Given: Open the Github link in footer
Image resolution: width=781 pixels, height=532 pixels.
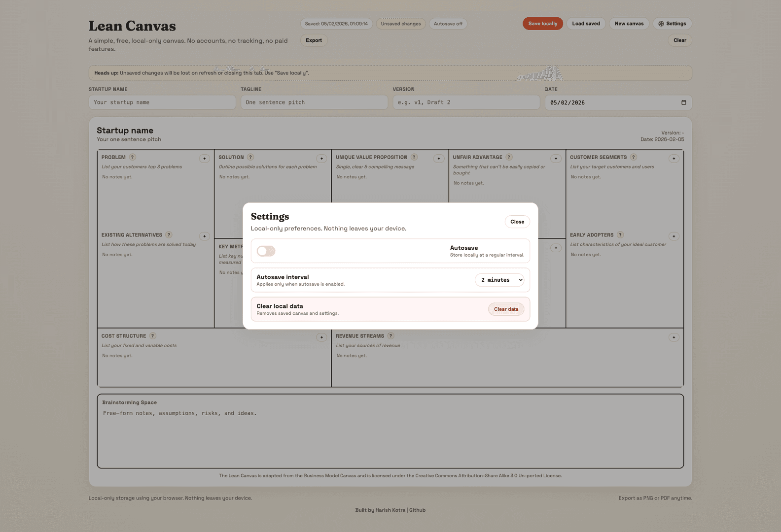Looking at the screenshot, I should [417, 510].
